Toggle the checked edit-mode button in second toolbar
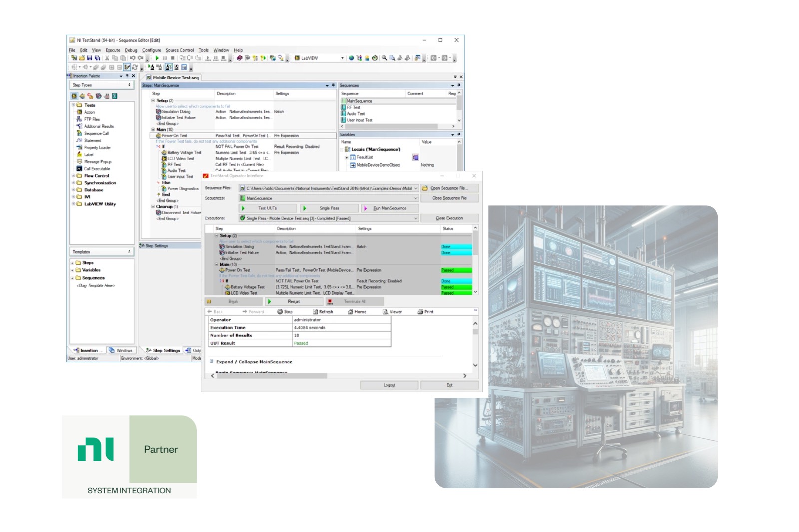The height and width of the screenshot is (532, 799). (x=127, y=67)
